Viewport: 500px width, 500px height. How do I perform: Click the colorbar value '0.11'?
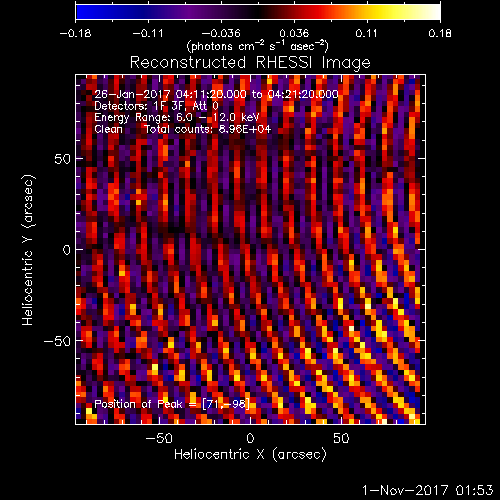click(x=366, y=33)
